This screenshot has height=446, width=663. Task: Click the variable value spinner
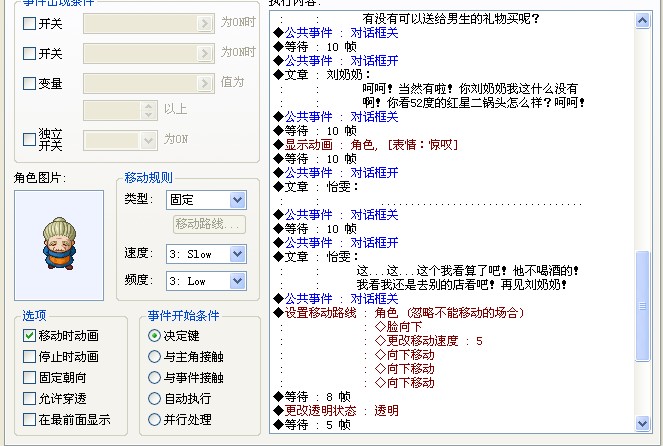coord(148,110)
